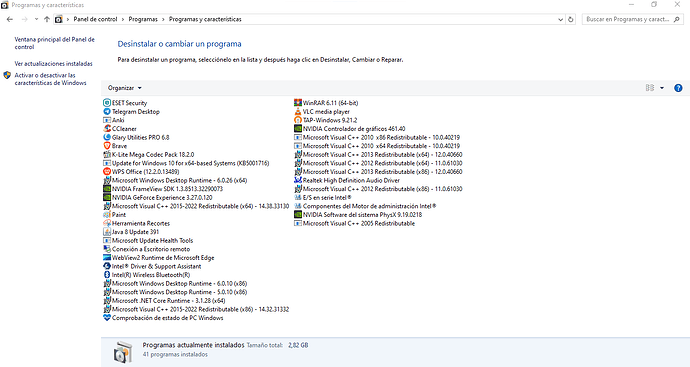Click the search Programas y características field
The height and width of the screenshot is (367, 690).
tap(628, 19)
